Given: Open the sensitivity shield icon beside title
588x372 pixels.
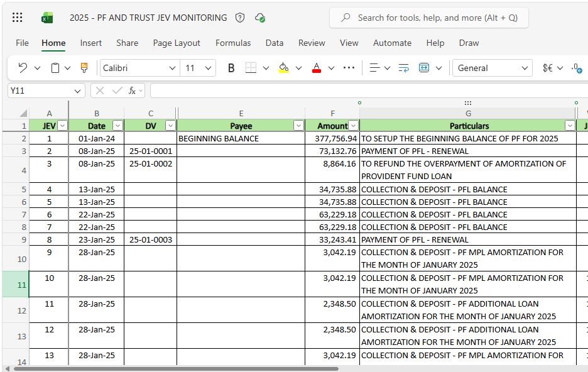Looking at the screenshot, I should 240,18.
